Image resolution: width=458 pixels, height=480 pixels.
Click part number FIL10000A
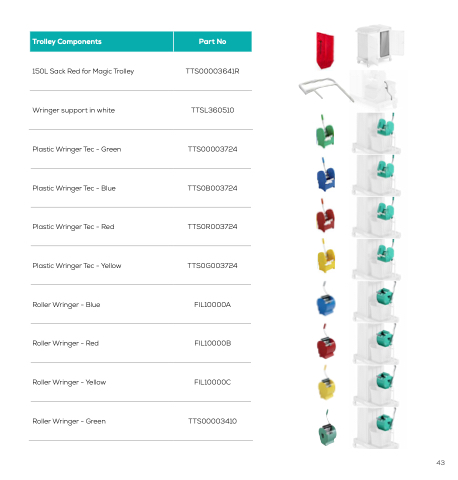213,304
